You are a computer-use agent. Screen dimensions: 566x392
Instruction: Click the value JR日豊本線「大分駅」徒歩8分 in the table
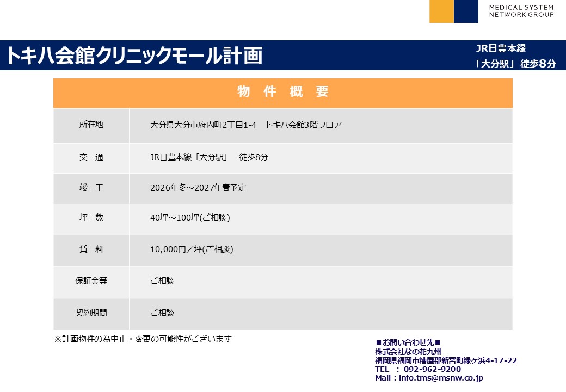[x=209, y=157]
